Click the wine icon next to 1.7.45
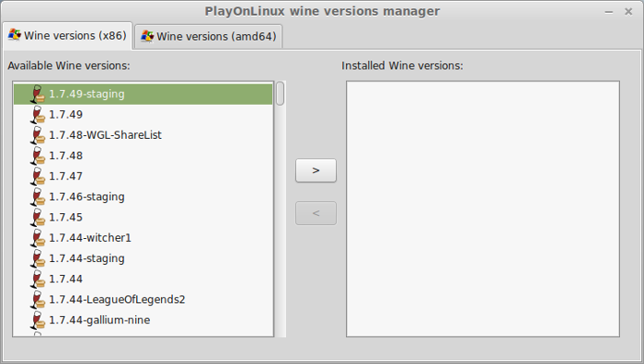The width and height of the screenshot is (644, 364). click(38, 217)
